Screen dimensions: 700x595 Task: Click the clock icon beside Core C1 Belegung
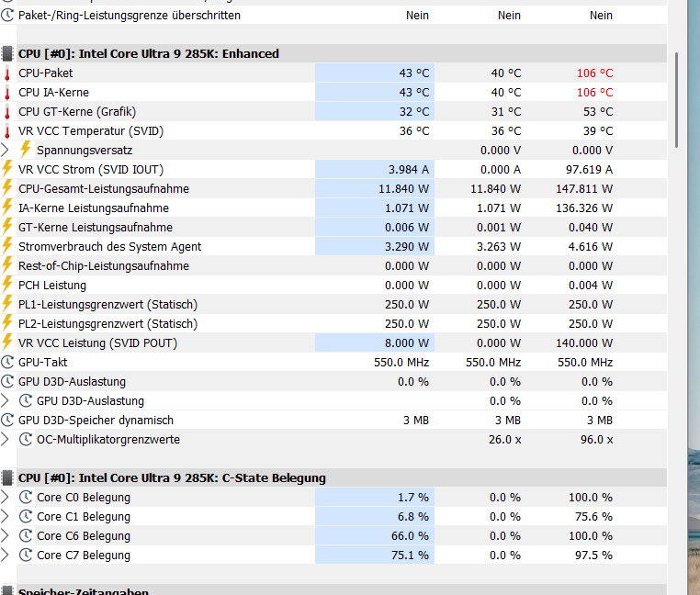tap(26, 516)
